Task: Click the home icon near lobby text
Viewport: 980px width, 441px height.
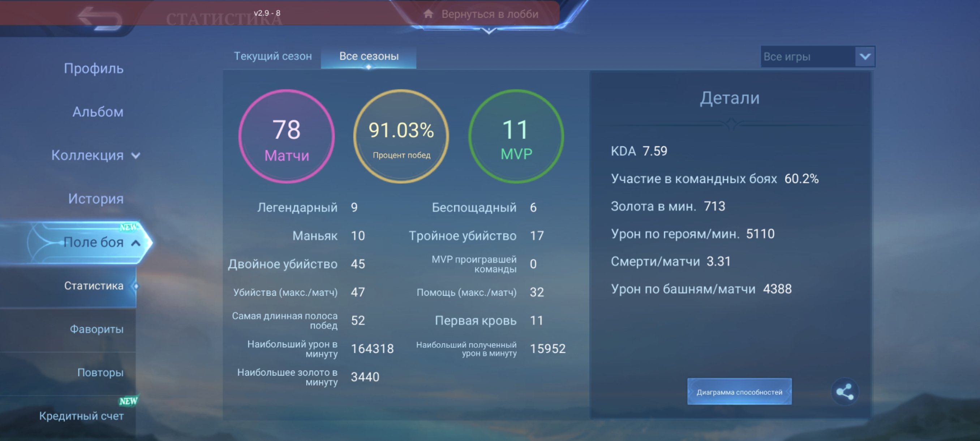Action: coord(428,14)
